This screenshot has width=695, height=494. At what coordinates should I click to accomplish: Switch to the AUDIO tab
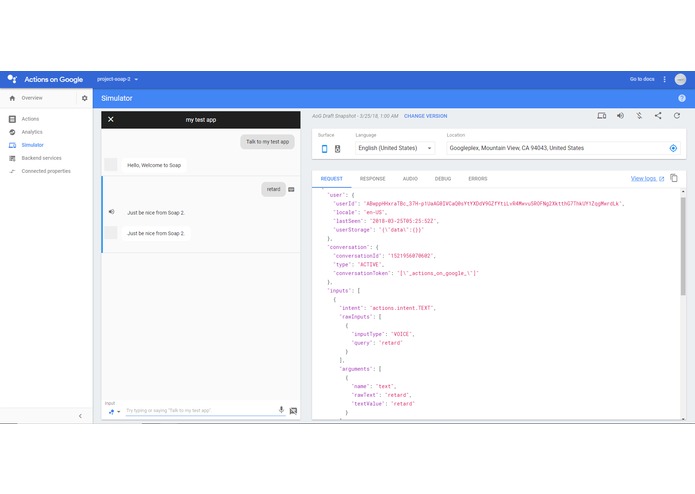coord(410,179)
